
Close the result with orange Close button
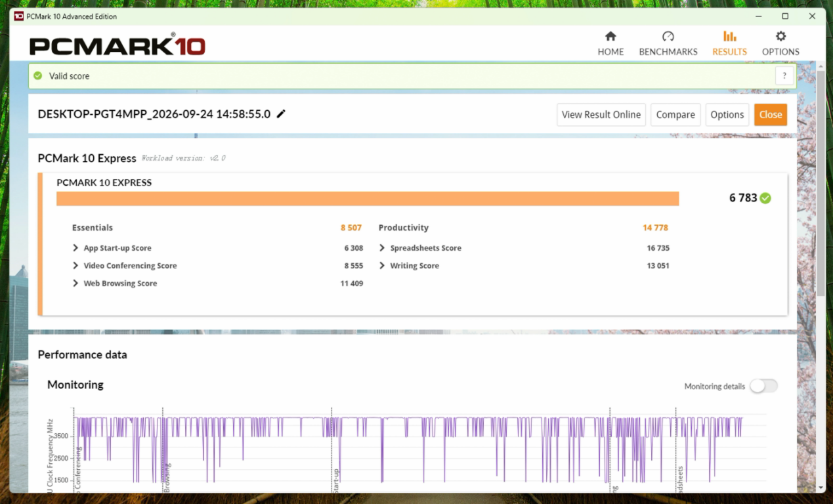click(x=771, y=115)
